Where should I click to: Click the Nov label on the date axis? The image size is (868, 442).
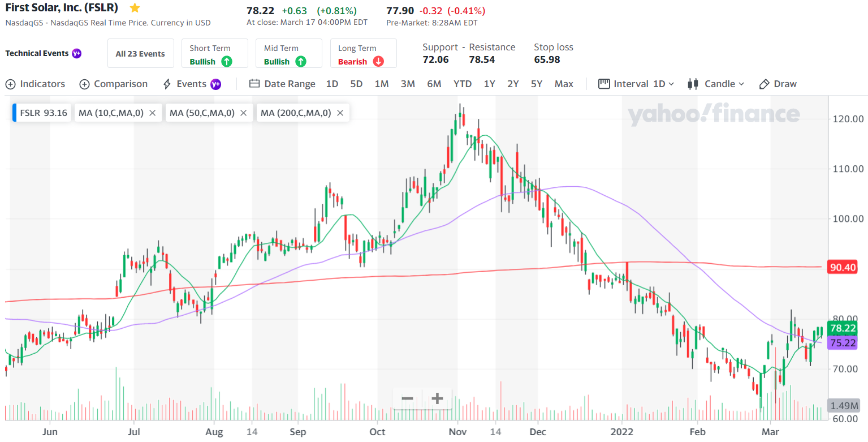[x=457, y=432]
